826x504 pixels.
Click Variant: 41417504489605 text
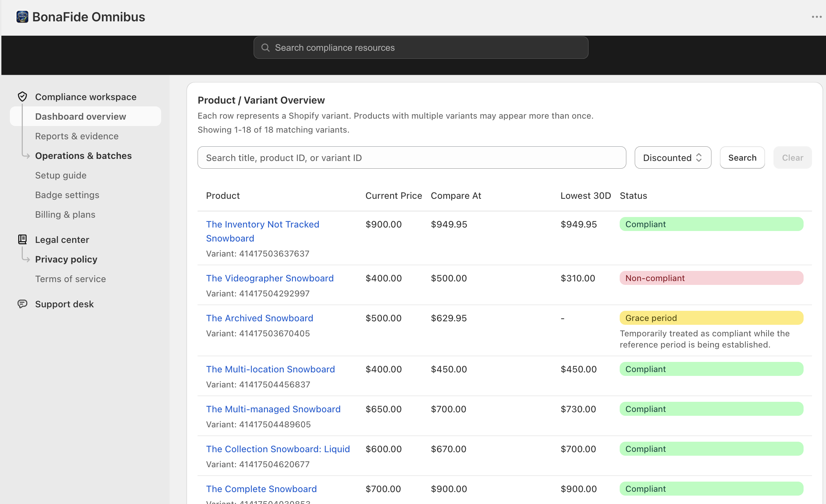click(258, 425)
